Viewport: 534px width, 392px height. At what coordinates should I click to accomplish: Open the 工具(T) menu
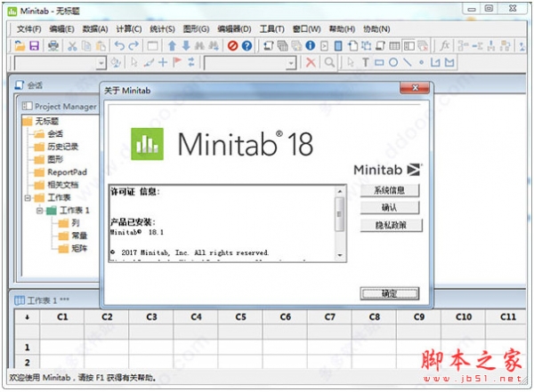pyautogui.click(x=271, y=29)
